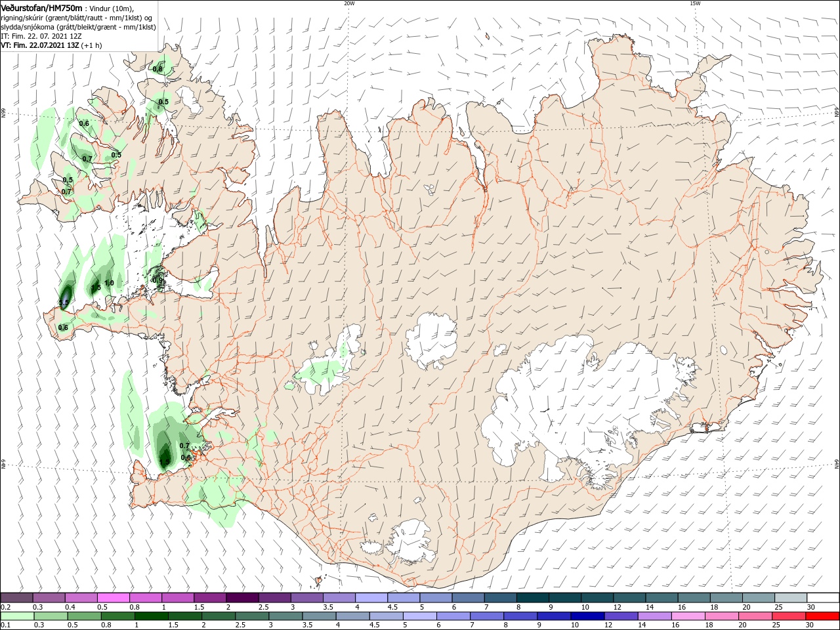Viewport: 840px width, 630px height.
Task: Pick the orchid 0.4 snow legend swatch
Action: click(x=81, y=598)
